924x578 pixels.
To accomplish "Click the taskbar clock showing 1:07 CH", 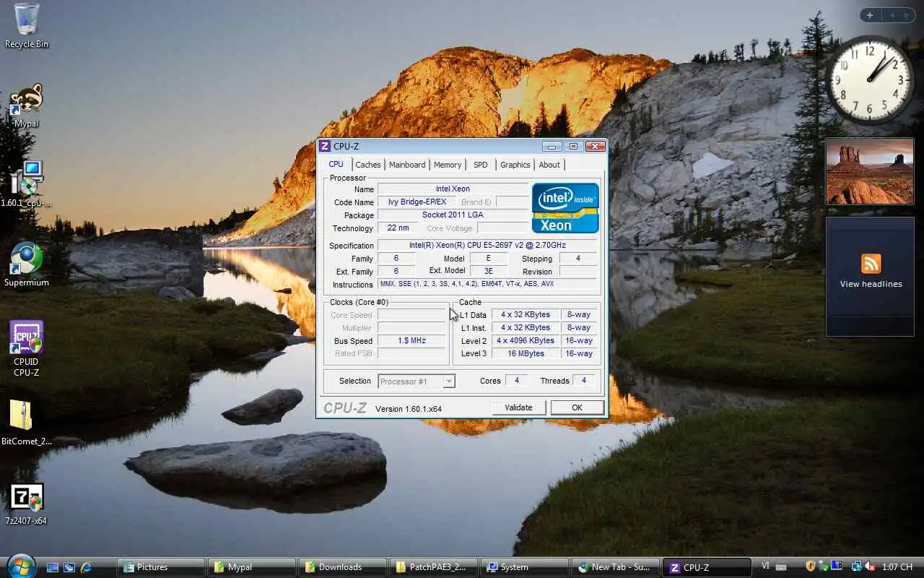I will click(x=897, y=567).
